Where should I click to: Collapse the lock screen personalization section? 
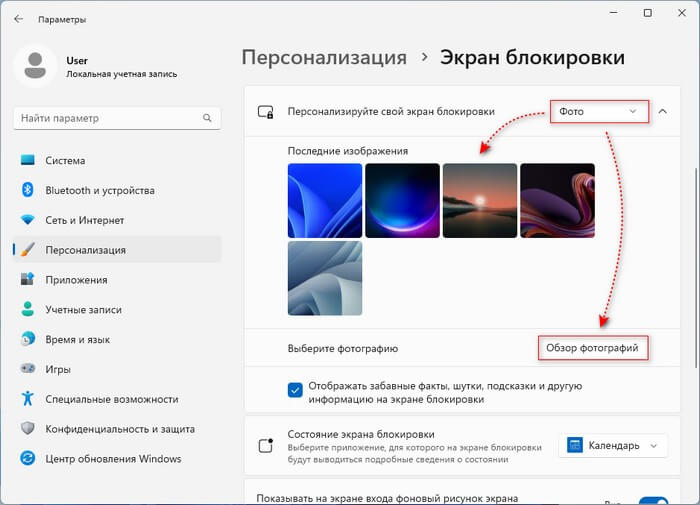662,112
